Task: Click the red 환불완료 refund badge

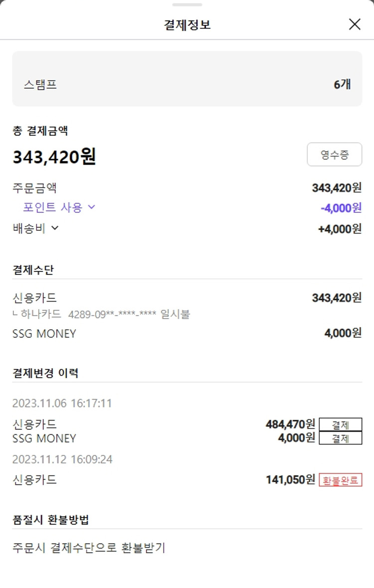Action: [x=341, y=480]
